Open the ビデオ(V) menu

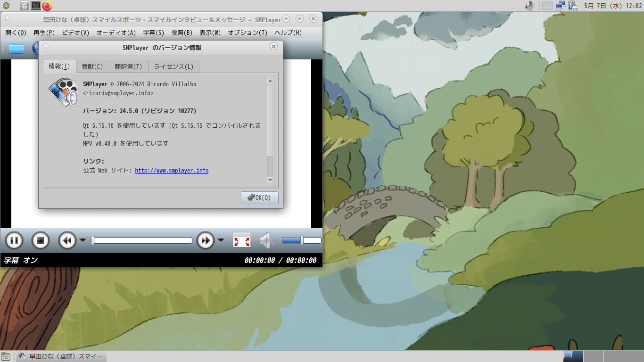click(x=75, y=33)
